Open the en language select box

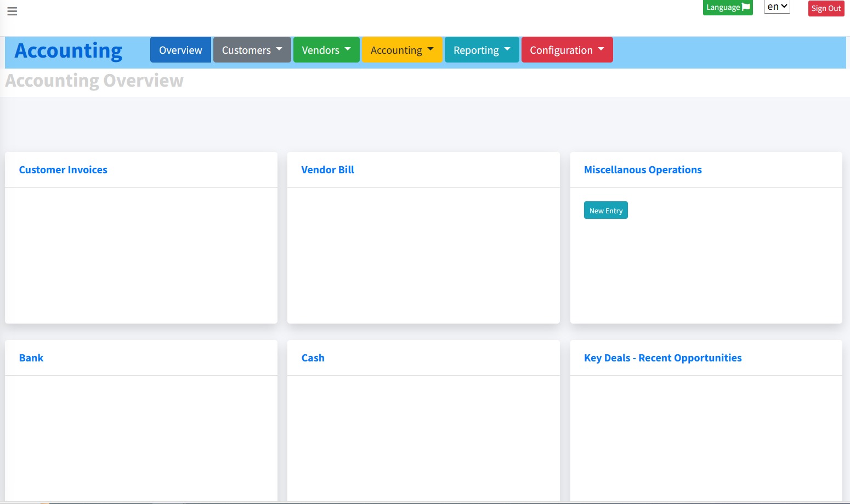[777, 7]
